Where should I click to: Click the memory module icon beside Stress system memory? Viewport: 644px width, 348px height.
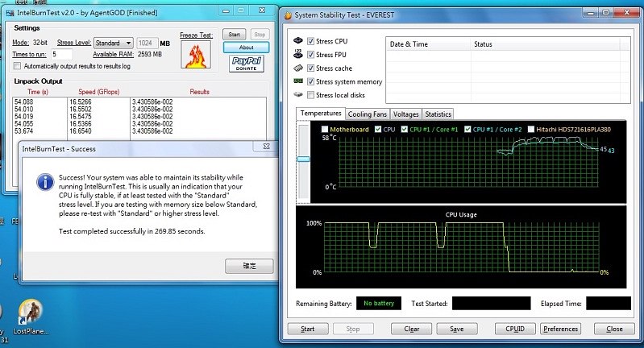(298, 81)
